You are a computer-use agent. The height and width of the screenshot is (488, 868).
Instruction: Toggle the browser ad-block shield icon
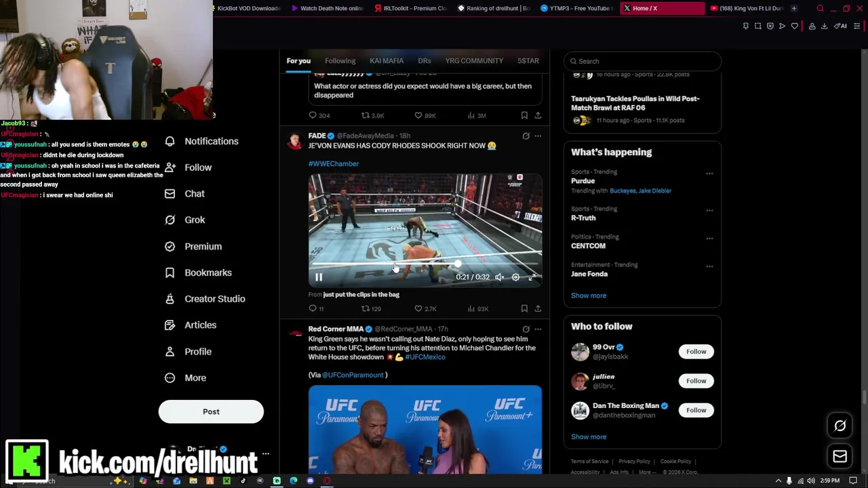click(770, 26)
